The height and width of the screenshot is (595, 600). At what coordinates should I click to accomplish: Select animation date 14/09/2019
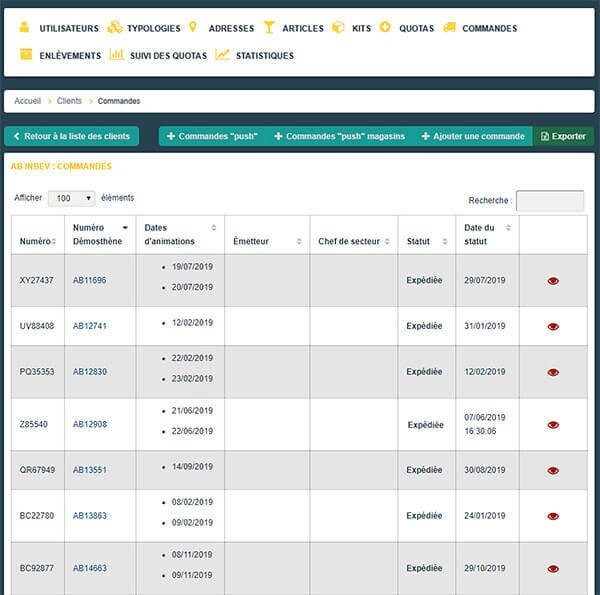192,466
